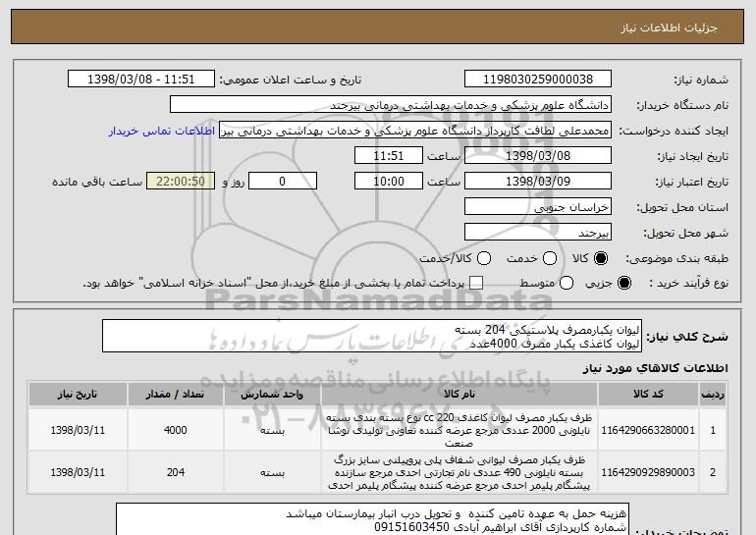Click the جزئیات اطلاعات نیاز page title

[669, 27]
